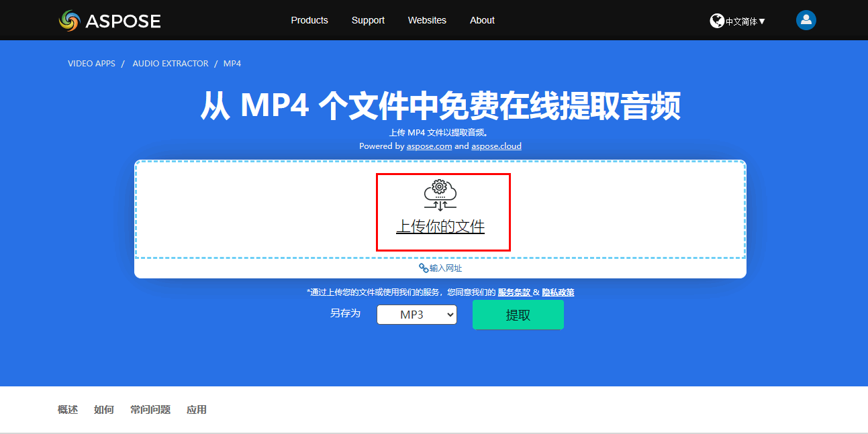The image size is (868, 434).
Task: Click the chain link icon beside 输入网址
Action: tap(424, 268)
